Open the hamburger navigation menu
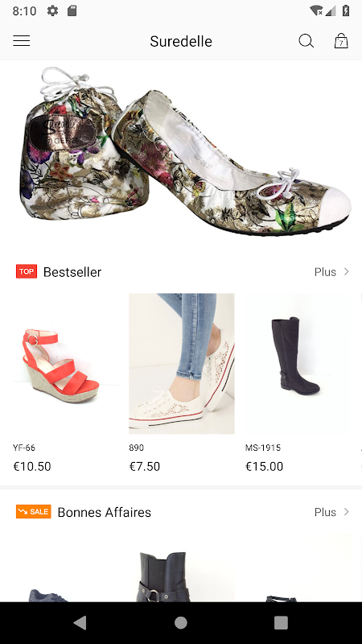The width and height of the screenshot is (362, 644). tap(22, 41)
